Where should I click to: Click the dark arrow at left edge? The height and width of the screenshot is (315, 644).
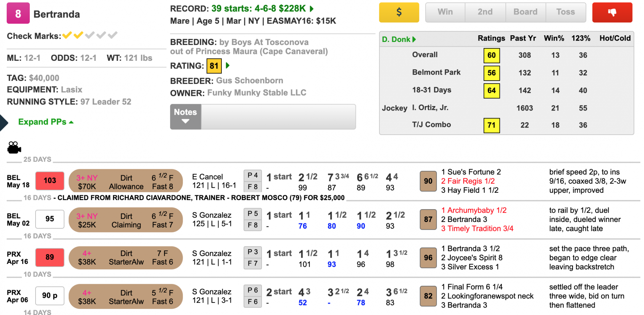click(x=3, y=122)
